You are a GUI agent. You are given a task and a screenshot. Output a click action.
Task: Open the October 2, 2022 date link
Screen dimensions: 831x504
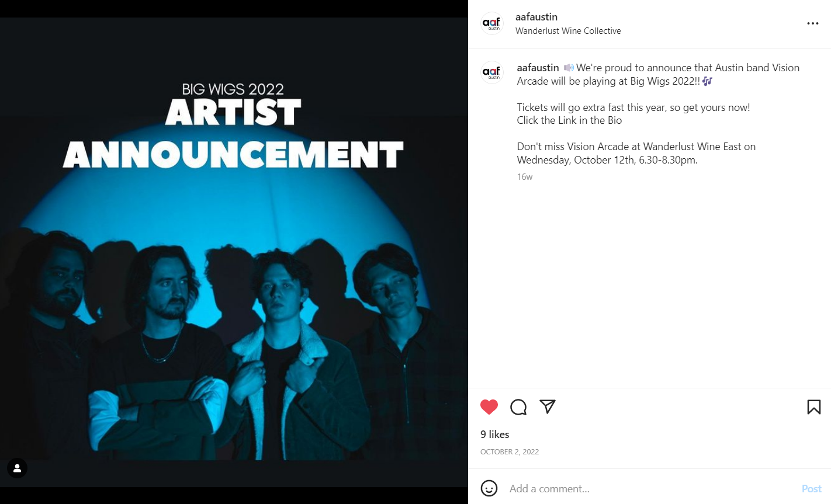(510, 451)
